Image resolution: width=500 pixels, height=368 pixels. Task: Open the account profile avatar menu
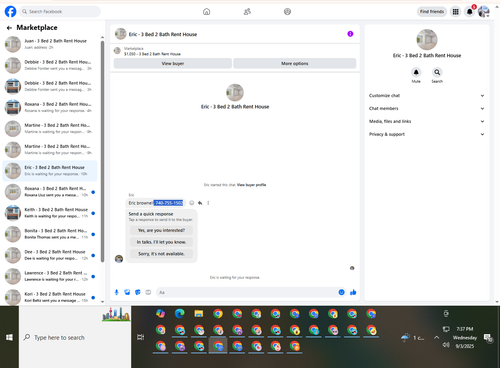coord(484,12)
